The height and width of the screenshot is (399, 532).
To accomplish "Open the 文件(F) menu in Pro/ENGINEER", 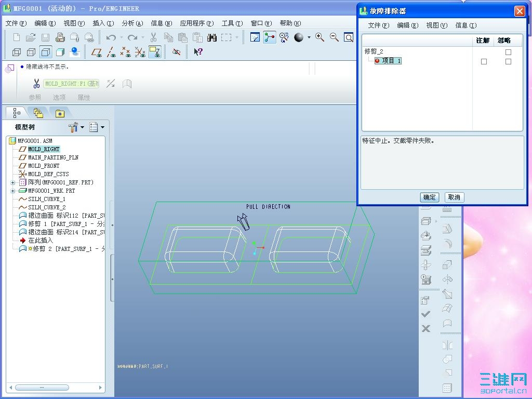I will (x=16, y=23).
